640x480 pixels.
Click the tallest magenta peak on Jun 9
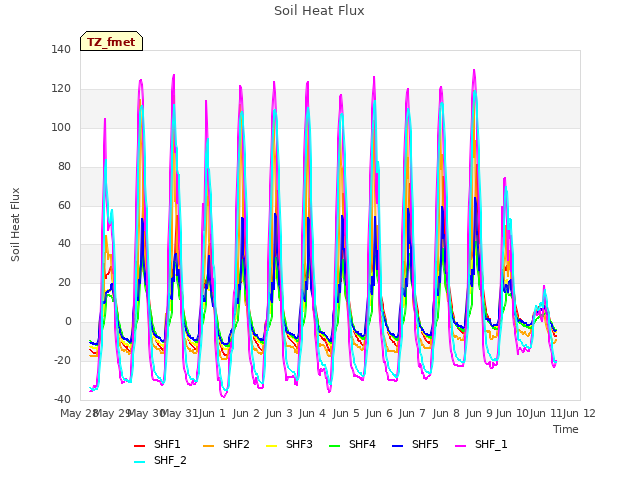474,70
